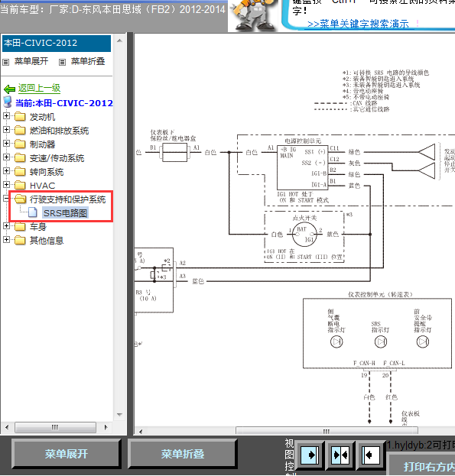Viewport: 455px width, 476px height.
Task: Click the current-model computer icon beside 当前:本田-CIVIC-2012
Action: point(8,102)
